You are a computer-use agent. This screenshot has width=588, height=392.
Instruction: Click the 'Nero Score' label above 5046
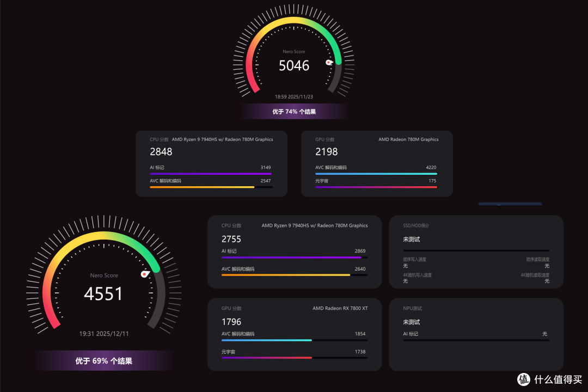[294, 52]
